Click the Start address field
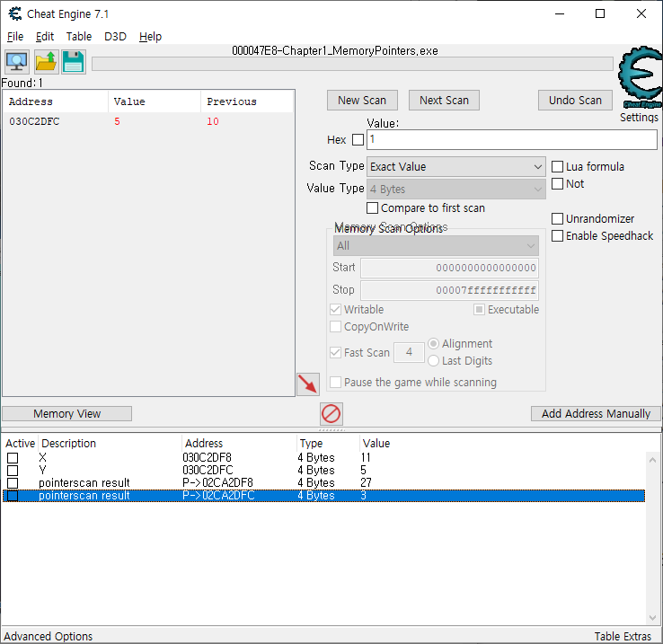Viewport: 663px width, 644px height. pyautogui.click(x=449, y=268)
